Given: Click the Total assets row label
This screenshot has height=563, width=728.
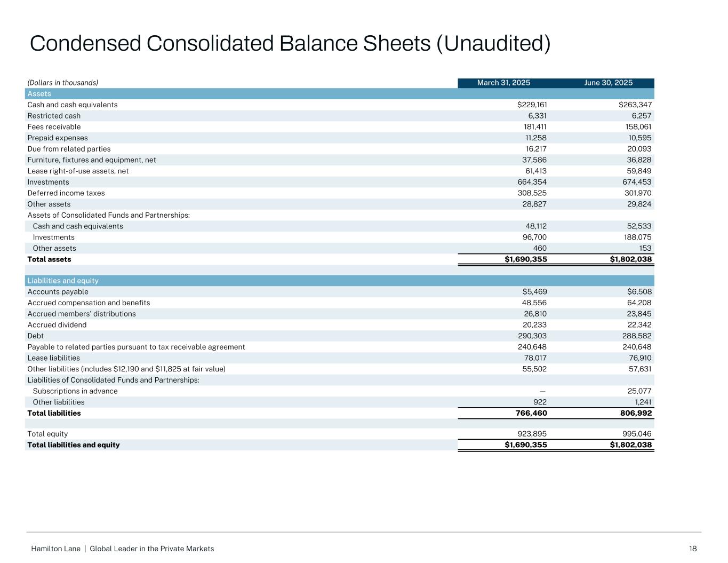Looking at the screenshot, I should click(x=49, y=259).
